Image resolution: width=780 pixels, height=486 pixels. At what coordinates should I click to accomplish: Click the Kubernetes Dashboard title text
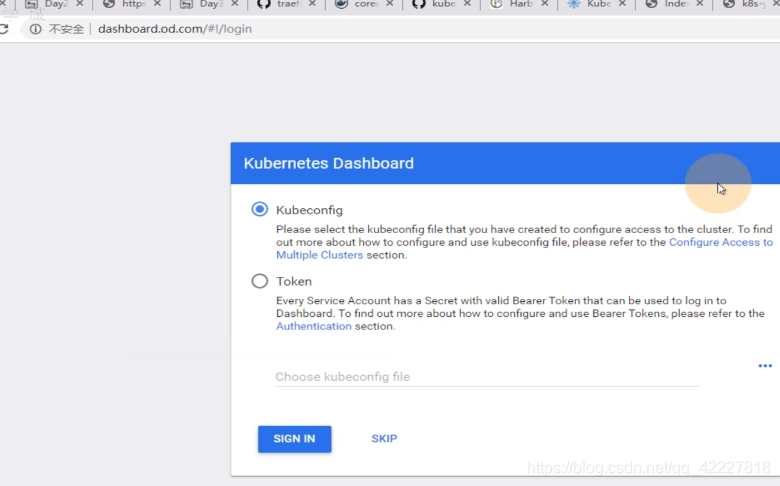328,163
